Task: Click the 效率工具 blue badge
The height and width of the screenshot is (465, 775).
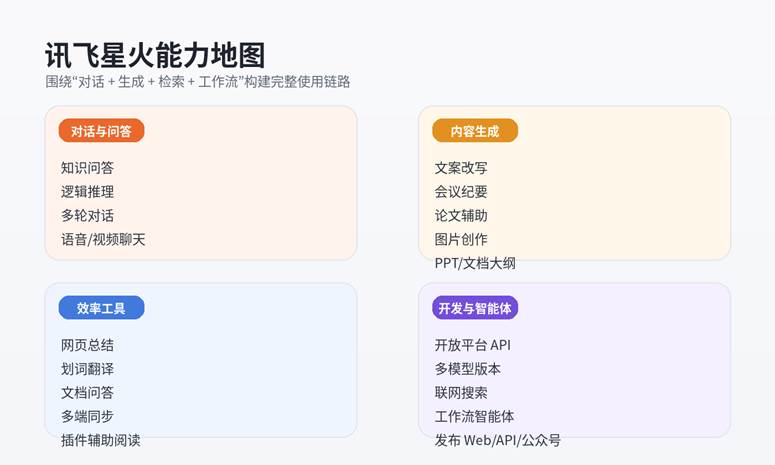Action: click(101, 308)
